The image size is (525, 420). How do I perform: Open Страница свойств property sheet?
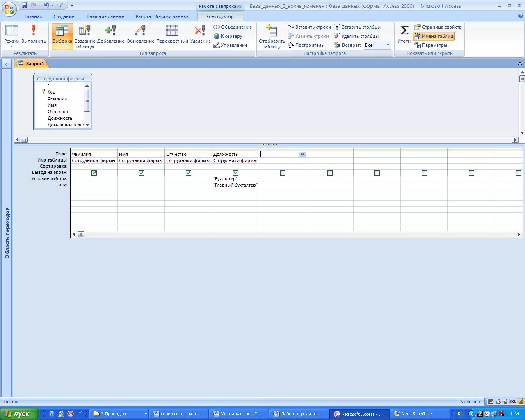click(438, 27)
